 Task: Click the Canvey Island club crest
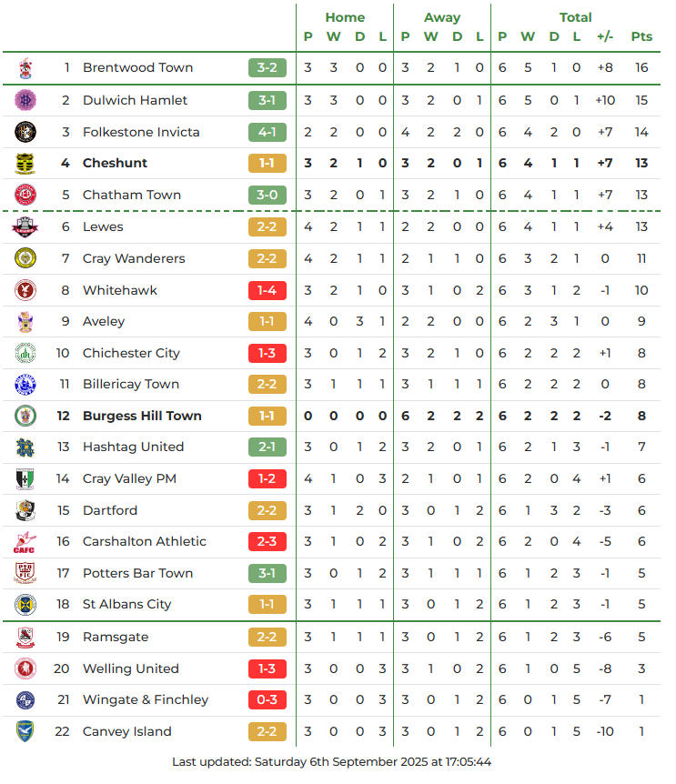(25, 731)
